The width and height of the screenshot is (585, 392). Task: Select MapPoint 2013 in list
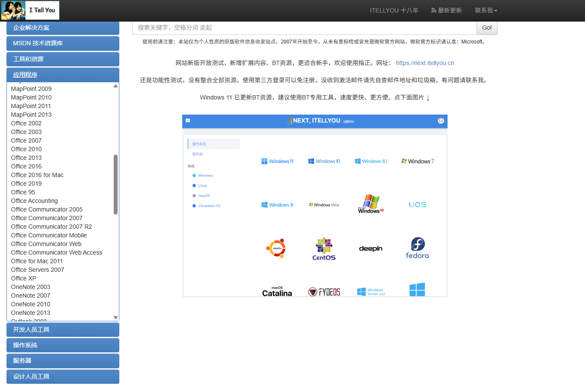[x=31, y=115]
